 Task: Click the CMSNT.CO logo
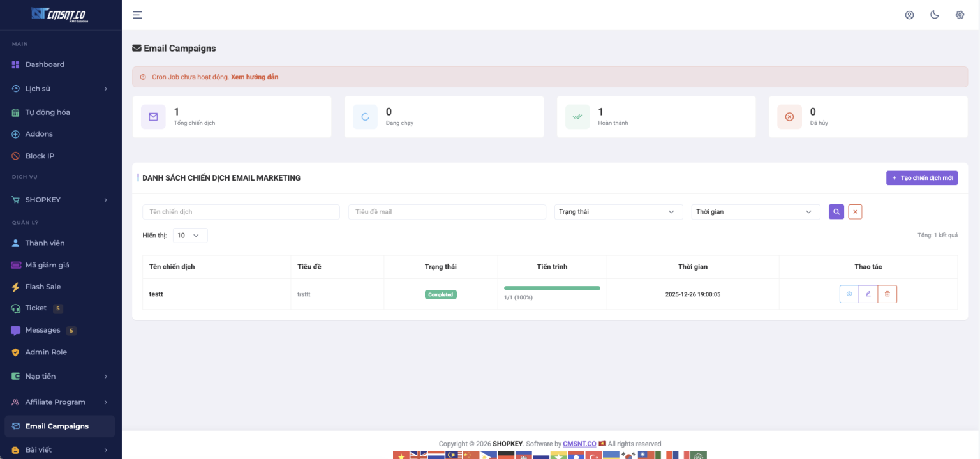click(61, 14)
